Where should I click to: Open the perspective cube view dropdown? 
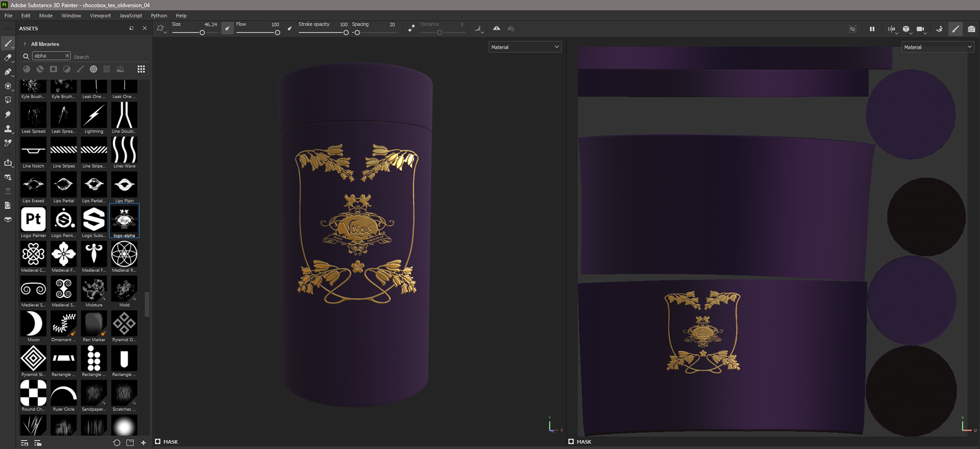(x=906, y=29)
